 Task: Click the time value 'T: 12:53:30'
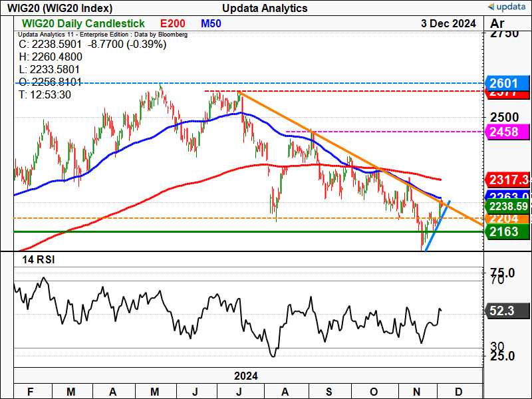coord(45,94)
